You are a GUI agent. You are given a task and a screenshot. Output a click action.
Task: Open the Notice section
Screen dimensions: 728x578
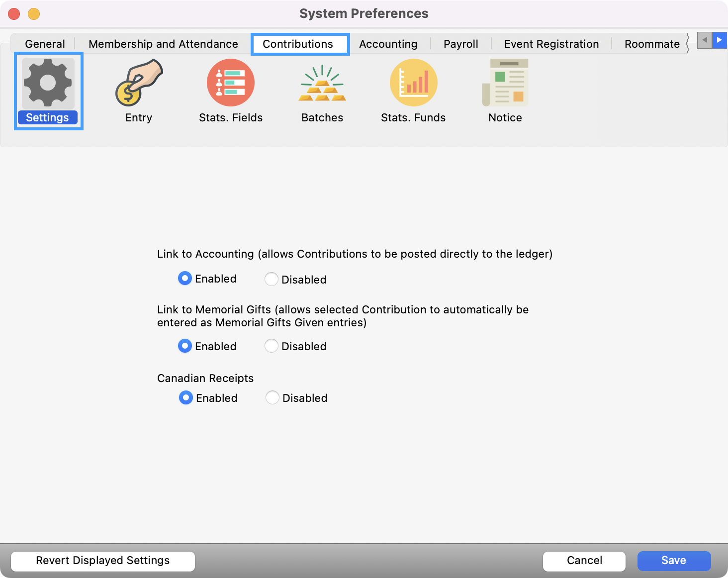pos(505,83)
